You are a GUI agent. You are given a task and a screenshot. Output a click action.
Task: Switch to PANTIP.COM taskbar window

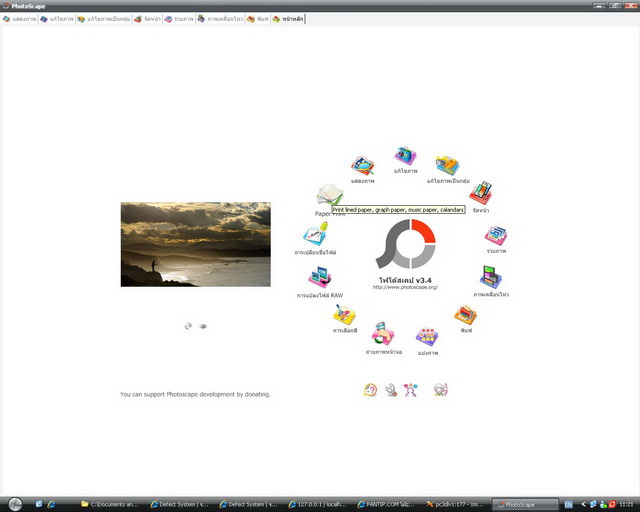point(387,504)
